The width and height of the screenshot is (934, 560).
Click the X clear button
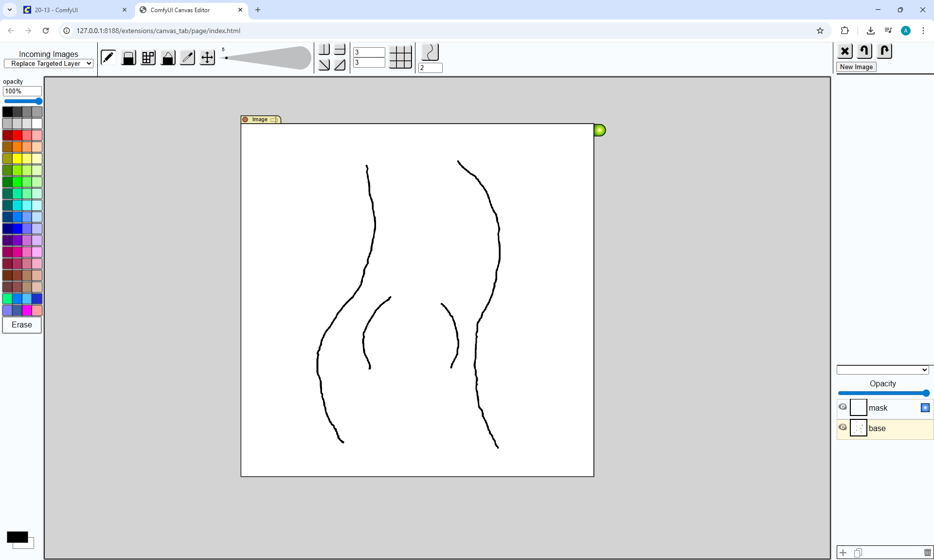(845, 51)
